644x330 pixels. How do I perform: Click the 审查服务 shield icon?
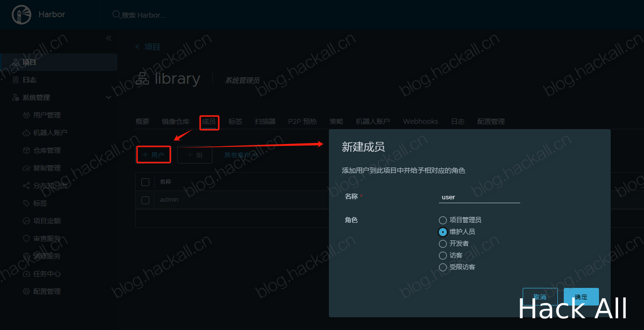26,238
